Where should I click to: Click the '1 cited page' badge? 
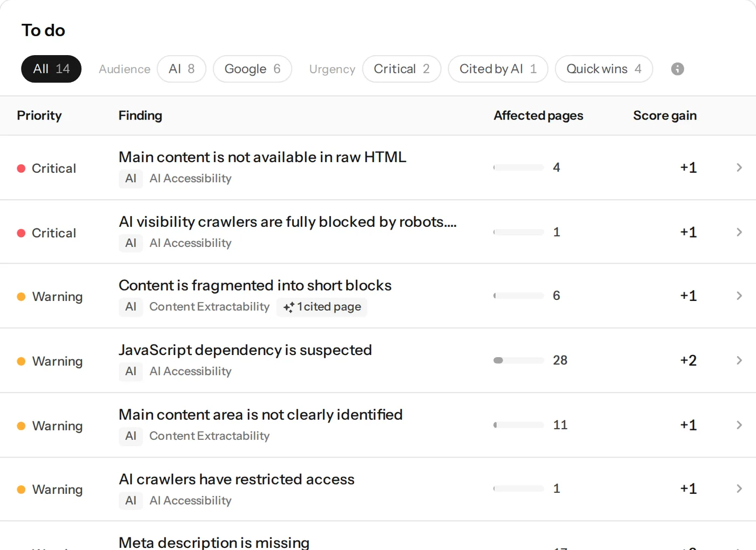(322, 307)
